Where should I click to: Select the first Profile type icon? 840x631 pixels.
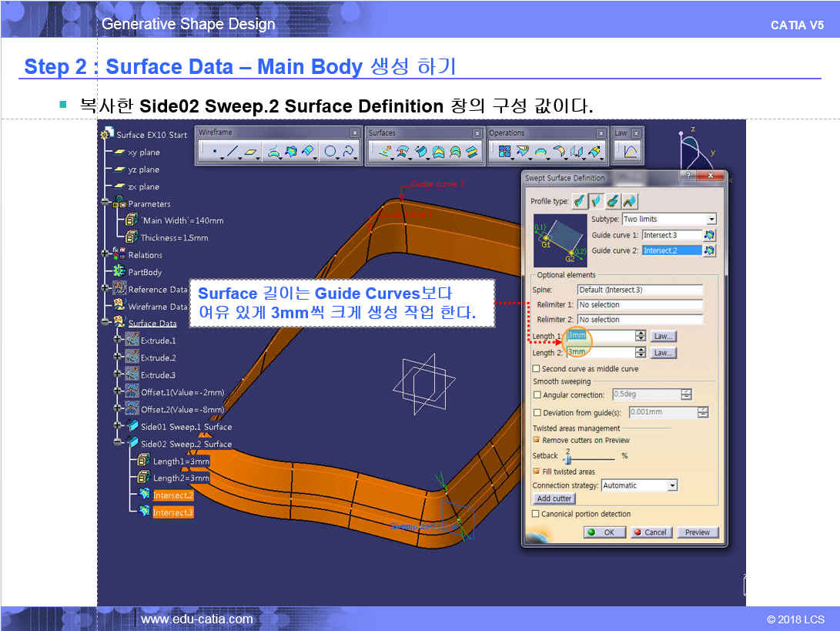click(578, 201)
